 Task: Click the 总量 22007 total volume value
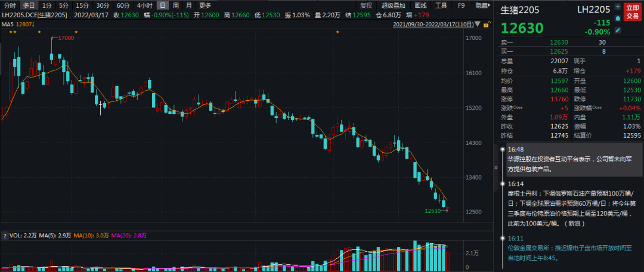[559, 60]
